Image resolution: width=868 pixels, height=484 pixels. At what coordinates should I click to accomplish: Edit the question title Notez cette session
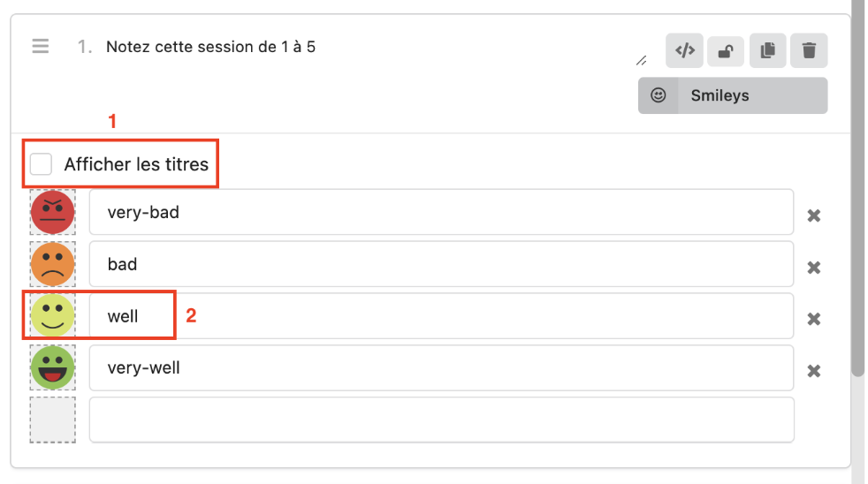coord(210,47)
